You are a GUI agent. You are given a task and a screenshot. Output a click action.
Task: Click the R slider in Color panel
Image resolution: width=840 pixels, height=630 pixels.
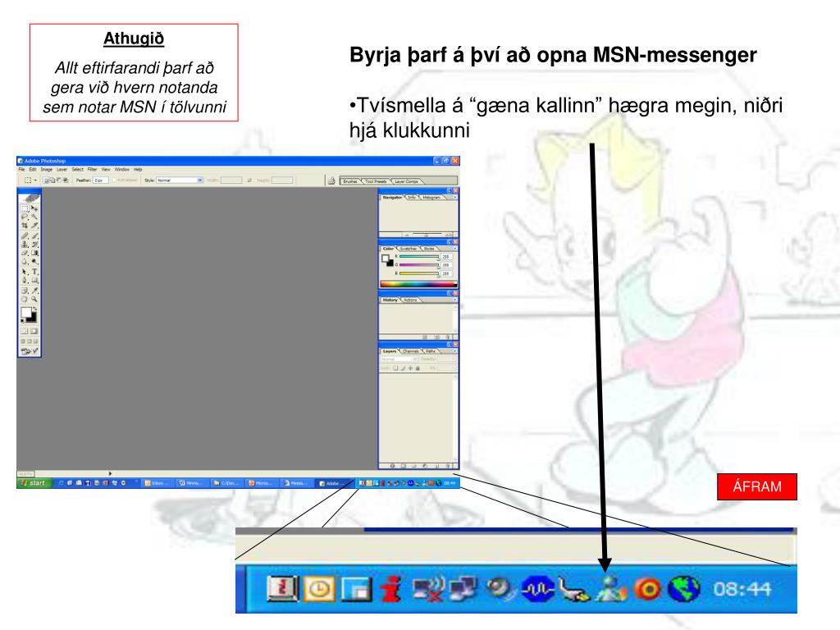point(419,257)
